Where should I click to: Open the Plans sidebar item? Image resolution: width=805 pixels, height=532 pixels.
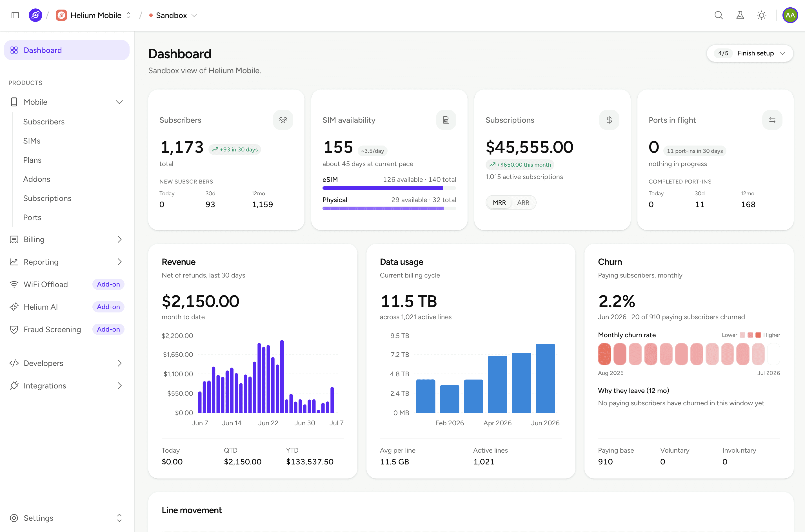[32, 160]
